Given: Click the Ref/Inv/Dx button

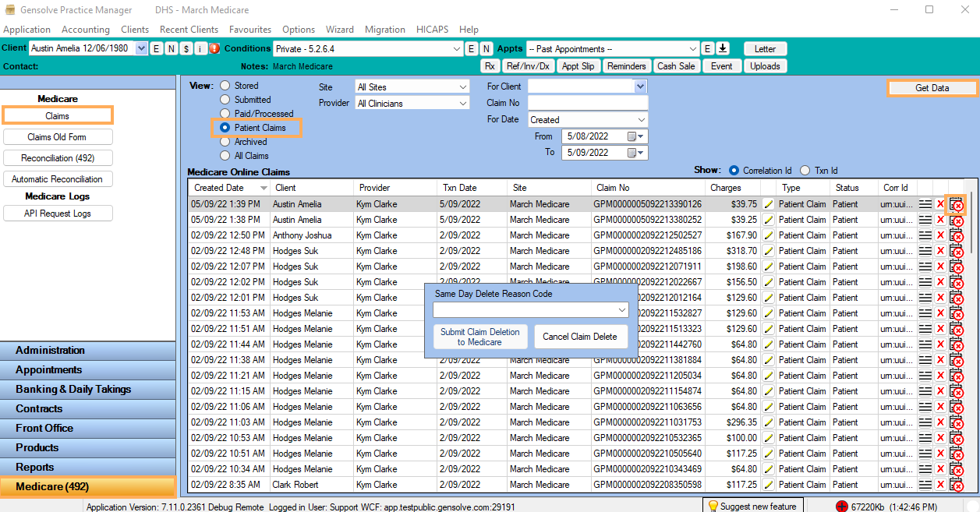Looking at the screenshot, I should pos(528,66).
